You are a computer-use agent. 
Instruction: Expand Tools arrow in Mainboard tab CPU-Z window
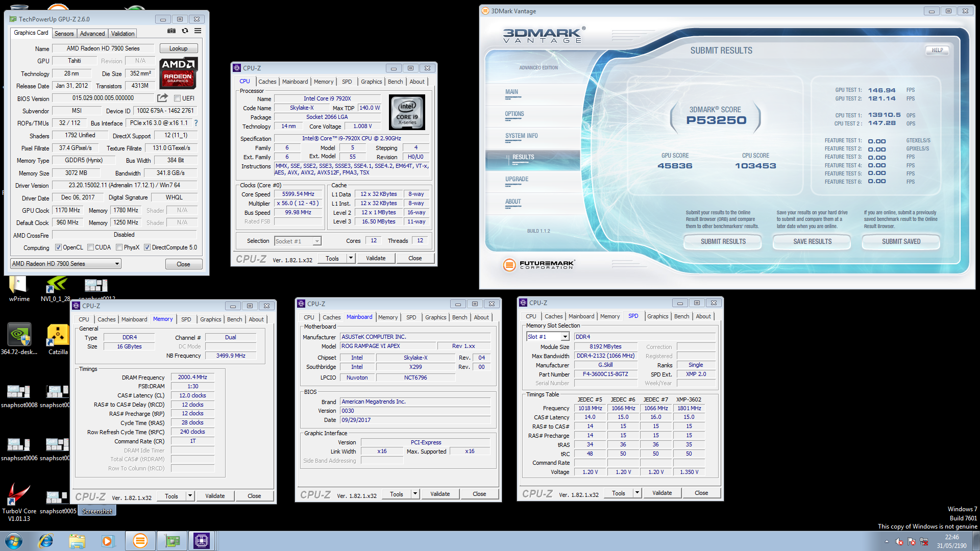[x=415, y=494]
